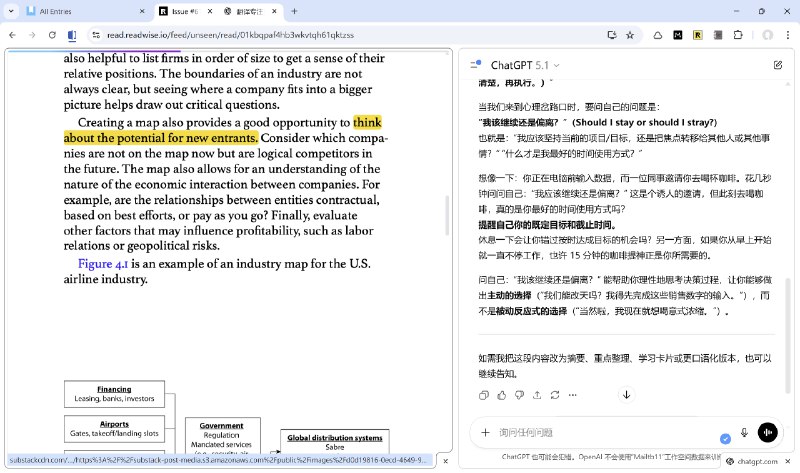Open the yellow Readwise R extension

click(697, 35)
